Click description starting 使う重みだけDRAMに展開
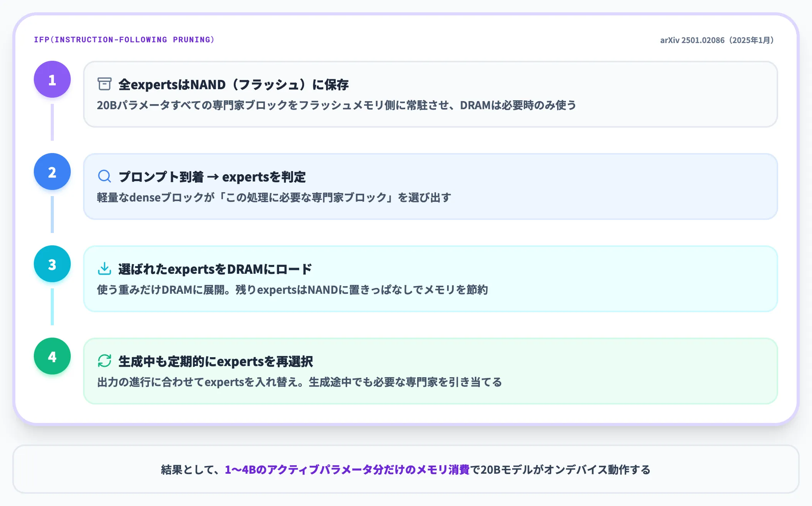The image size is (812, 506). [292, 290]
